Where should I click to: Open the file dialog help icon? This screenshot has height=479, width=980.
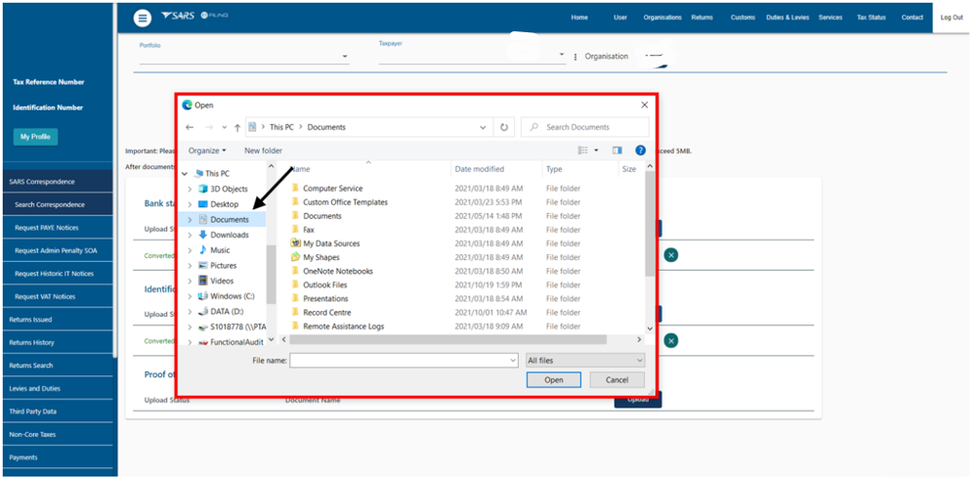pyautogui.click(x=641, y=151)
